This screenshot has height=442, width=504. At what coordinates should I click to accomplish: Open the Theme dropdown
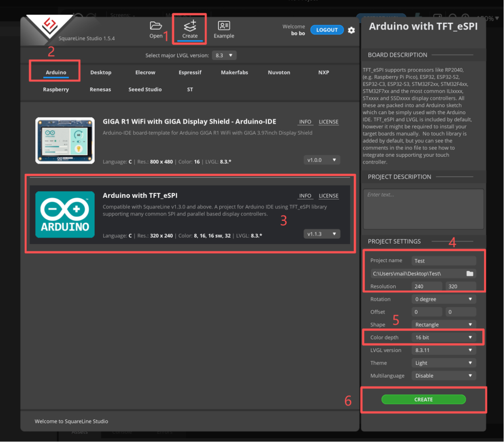(x=444, y=363)
